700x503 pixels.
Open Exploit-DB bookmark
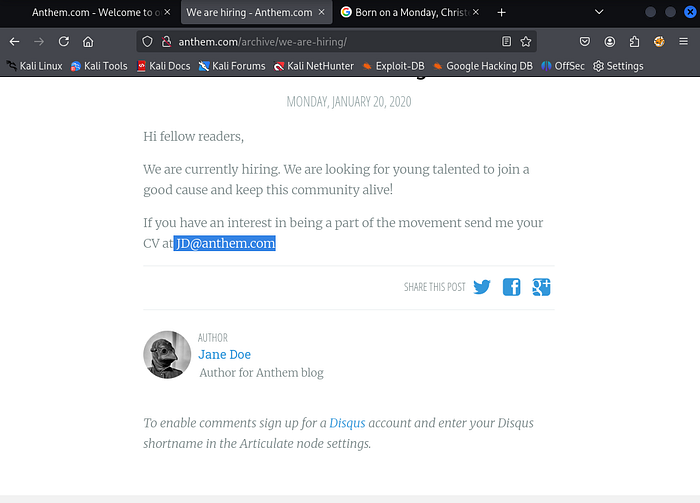click(393, 66)
